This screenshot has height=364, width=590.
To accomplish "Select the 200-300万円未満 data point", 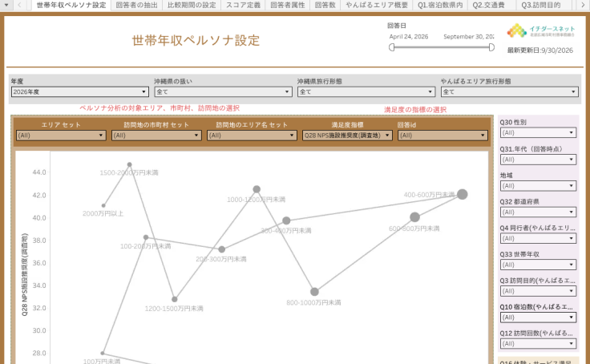I will click(222, 249).
